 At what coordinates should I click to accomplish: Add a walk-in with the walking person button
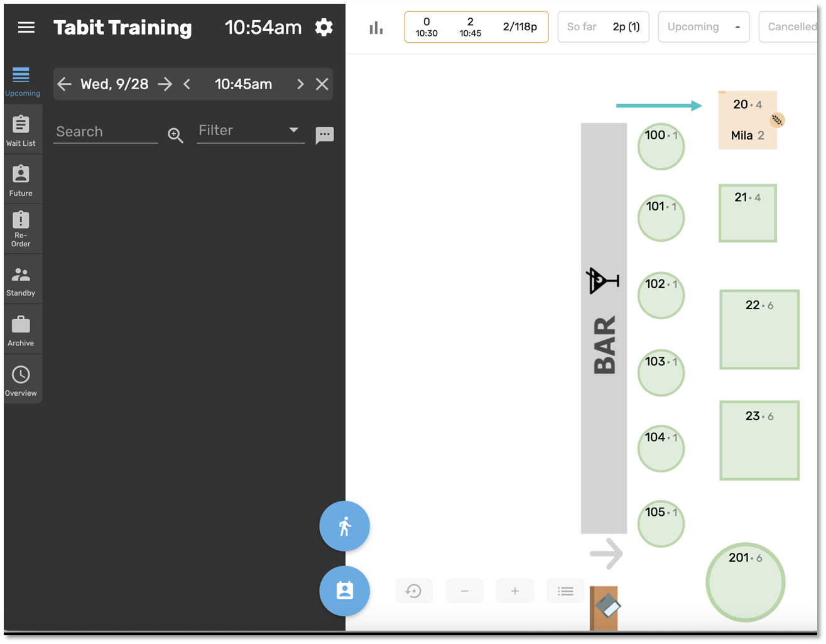click(344, 527)
